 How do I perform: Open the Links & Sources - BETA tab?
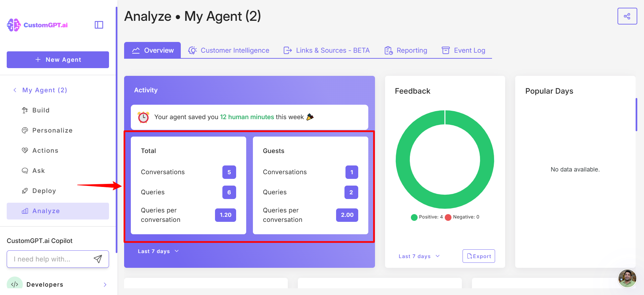(326, 50)
